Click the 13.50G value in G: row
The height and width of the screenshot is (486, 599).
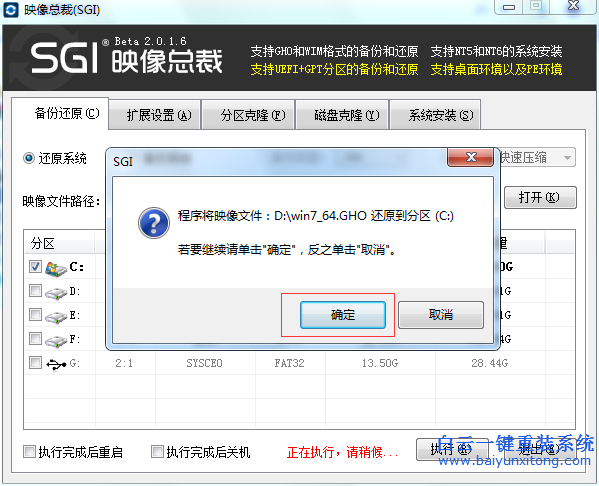tap(380, 363)
